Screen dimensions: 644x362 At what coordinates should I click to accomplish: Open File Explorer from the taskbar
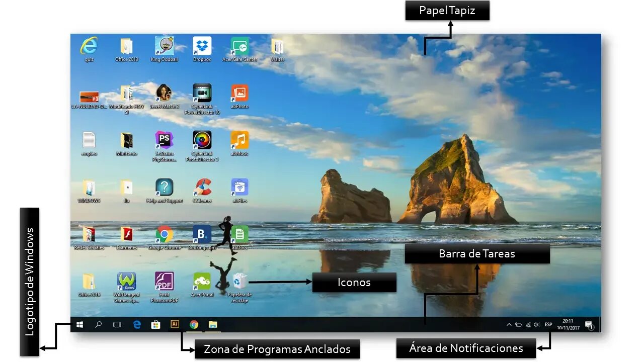[213, 325]
